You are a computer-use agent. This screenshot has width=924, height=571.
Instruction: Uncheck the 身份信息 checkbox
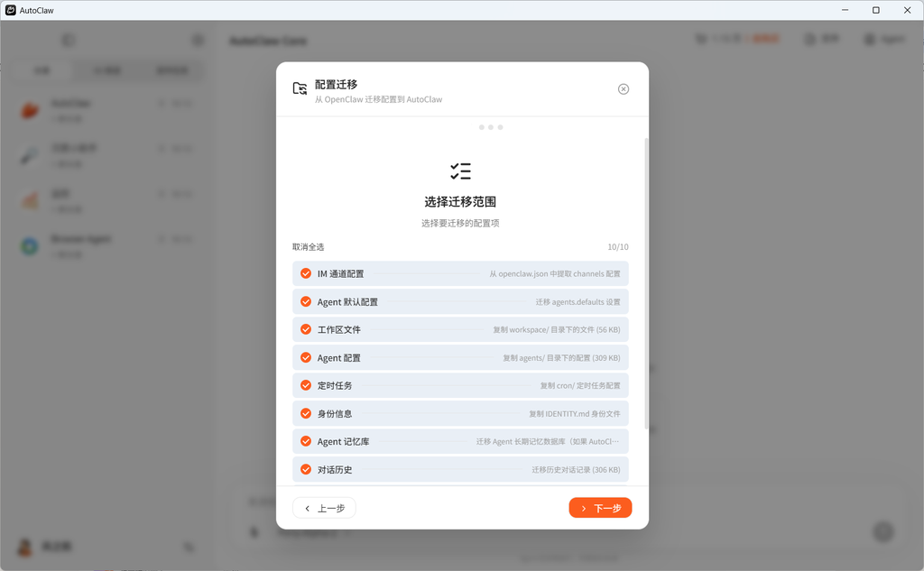point(306,414)
